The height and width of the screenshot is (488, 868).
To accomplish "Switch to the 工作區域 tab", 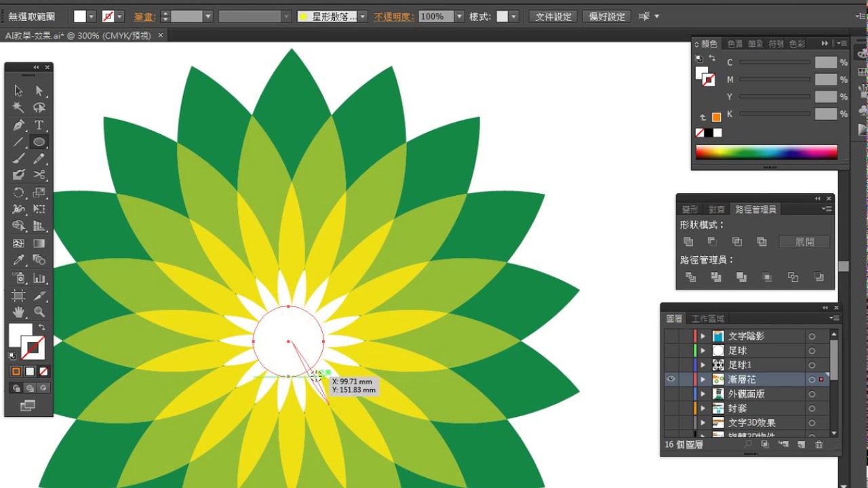I will coord(707,319).
